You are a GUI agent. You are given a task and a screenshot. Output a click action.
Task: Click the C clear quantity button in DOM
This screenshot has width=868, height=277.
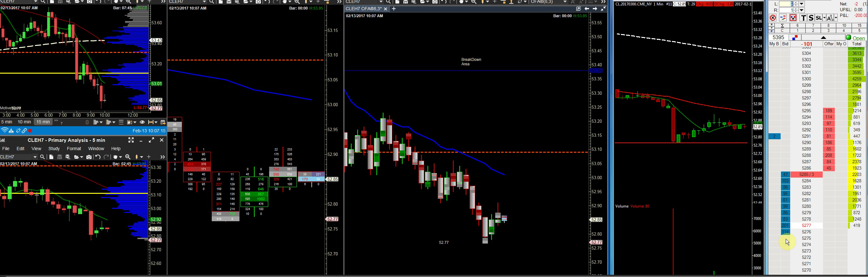point(783,31)
